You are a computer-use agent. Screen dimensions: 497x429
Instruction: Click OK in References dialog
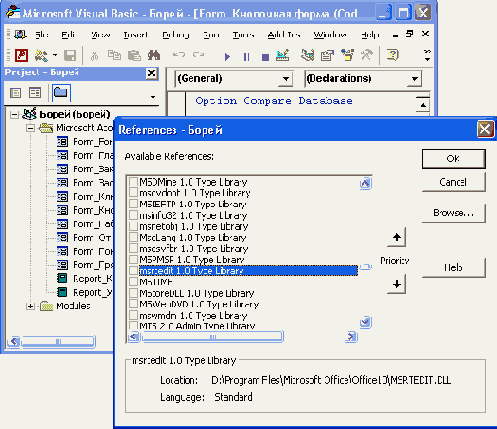453,158
